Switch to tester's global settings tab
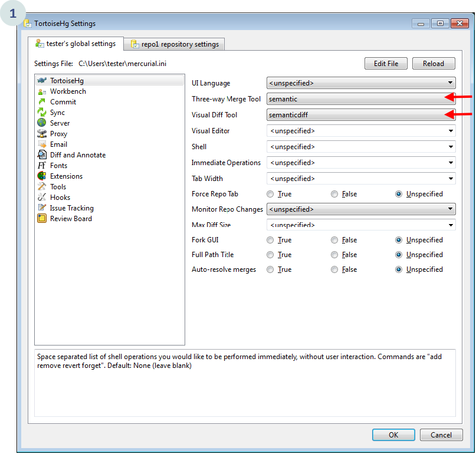The width and height of the screenshot is (476, 454). 75,44
